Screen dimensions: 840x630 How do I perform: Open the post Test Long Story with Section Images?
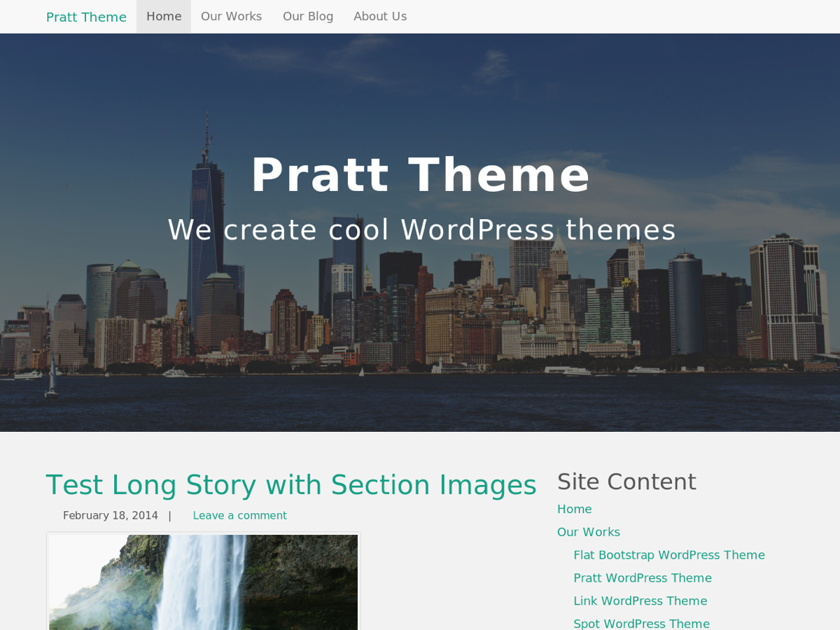point(291,484)
